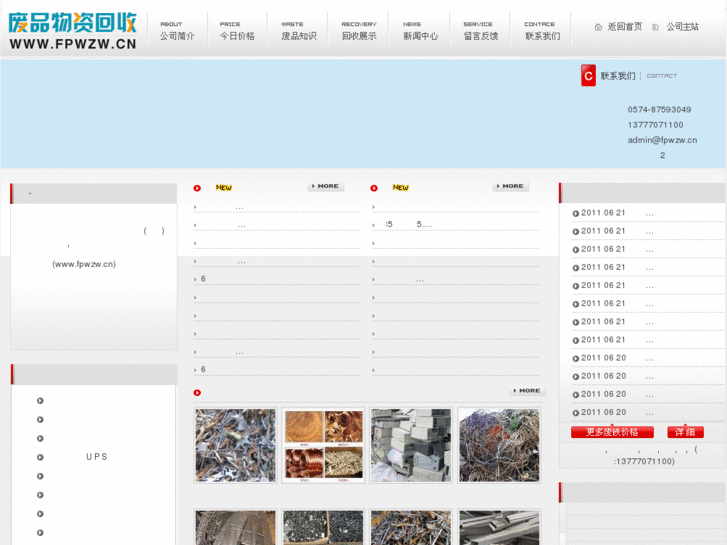Click the 返回首页 home link

pos(625,27)
